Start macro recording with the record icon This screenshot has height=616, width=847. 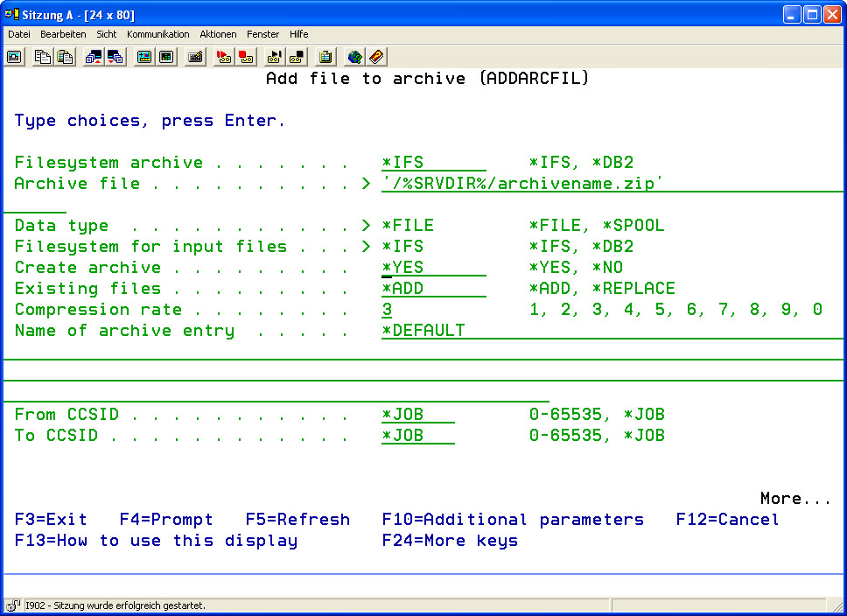224,57
